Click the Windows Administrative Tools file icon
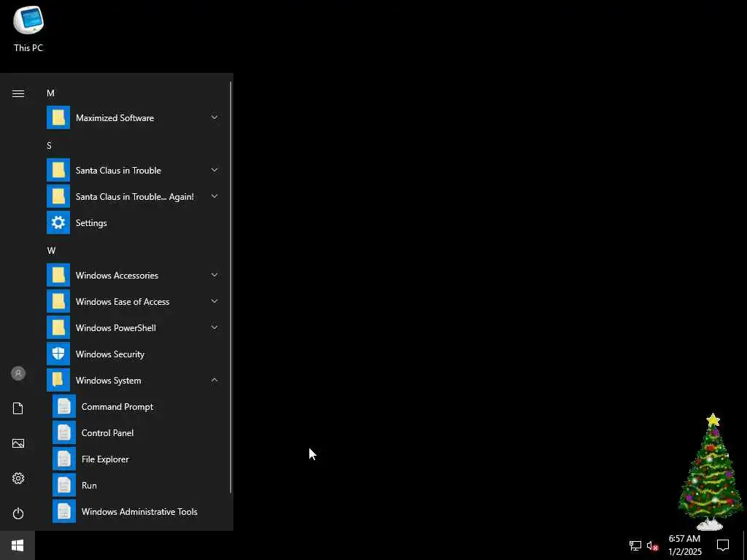Screen dimensions: 747x560 [64, 511]
